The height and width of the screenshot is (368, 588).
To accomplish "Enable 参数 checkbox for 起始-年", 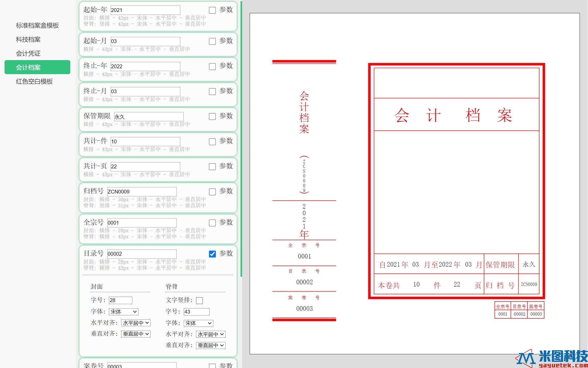I will [212, 10].
